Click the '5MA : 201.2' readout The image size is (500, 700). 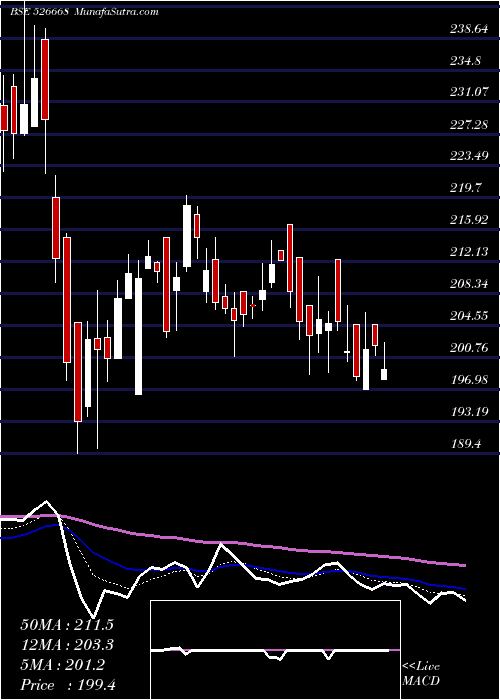pyautogui.click(x=62, y=665)
